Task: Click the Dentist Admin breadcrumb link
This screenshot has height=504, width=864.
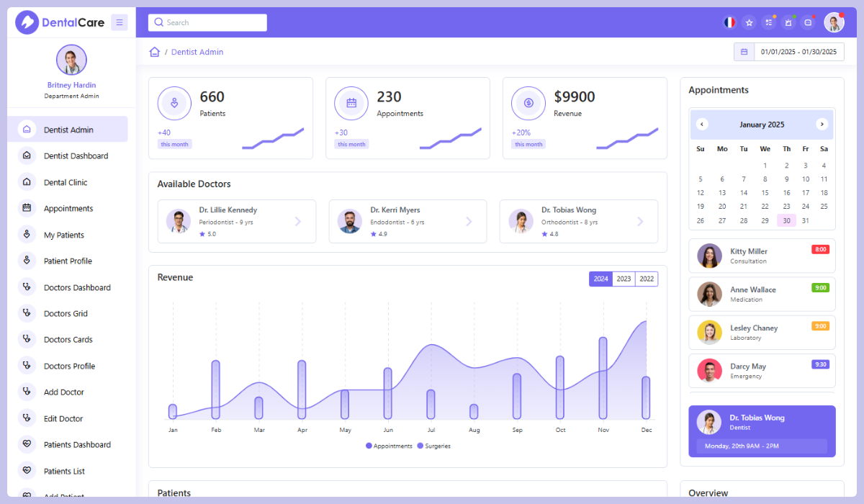Action: (197, 51)
